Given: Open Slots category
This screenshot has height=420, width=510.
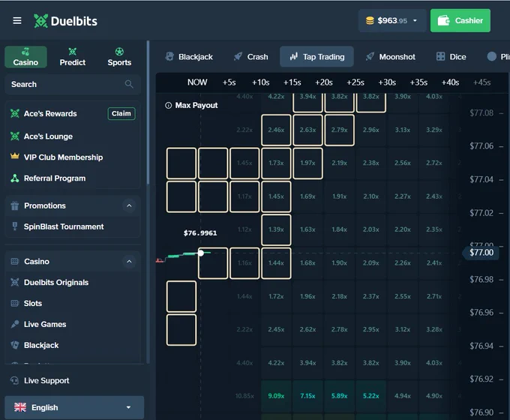Looking at the screenshot, I should [x=33, y=304].
